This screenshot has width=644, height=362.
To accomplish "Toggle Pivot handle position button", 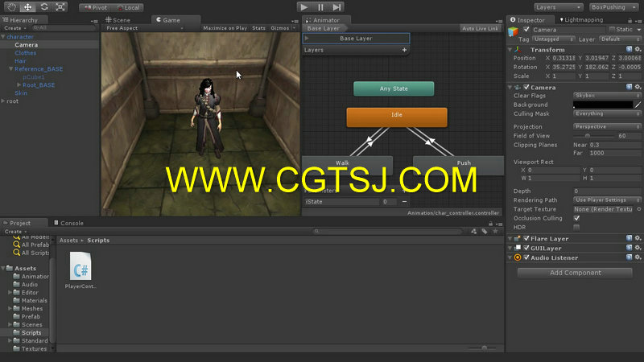I will pos(95,7).
